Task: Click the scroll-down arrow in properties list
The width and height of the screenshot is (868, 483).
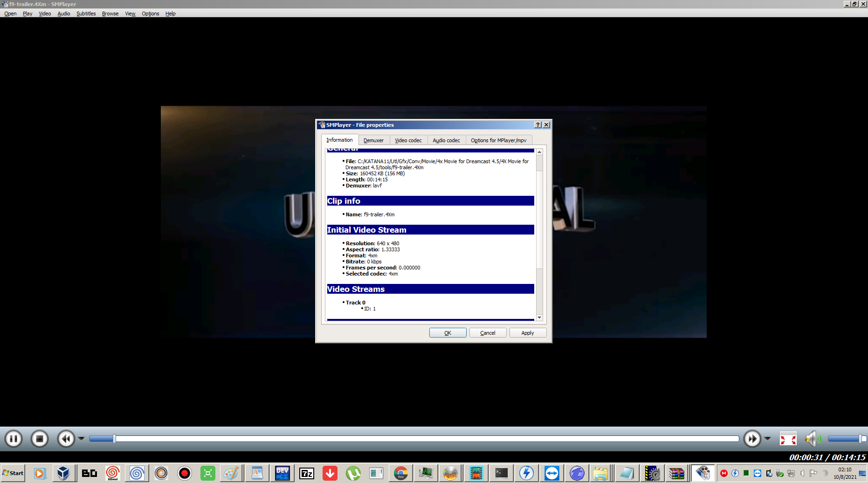Action: [539, 317]
